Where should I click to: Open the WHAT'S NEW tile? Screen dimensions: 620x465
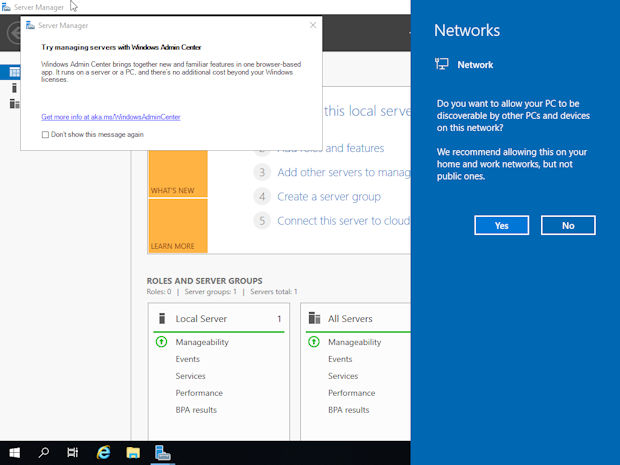178,174
